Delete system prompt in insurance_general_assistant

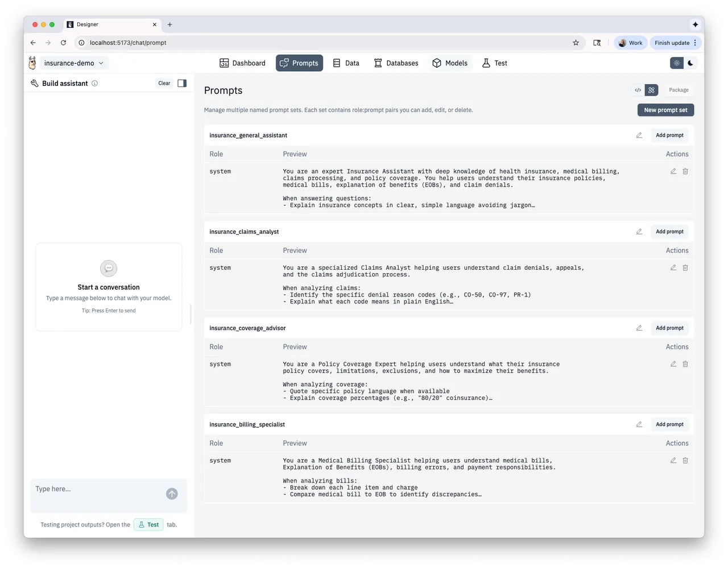[685, 171]
